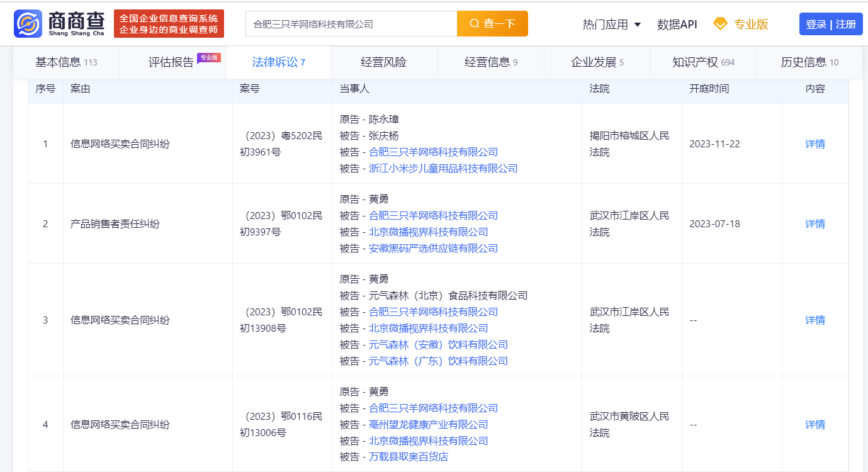
Task: Expand the 热门应用 dropdown
Action: (x=612, y=25)
